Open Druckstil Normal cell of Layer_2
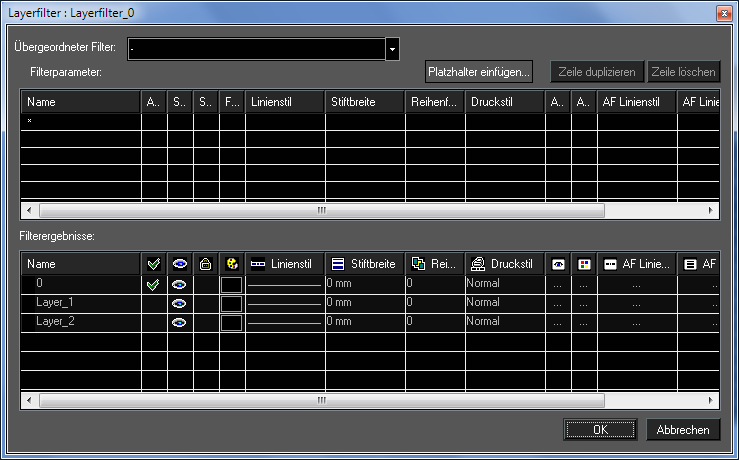This screenshot has width=739, height=460. point(505,323)
